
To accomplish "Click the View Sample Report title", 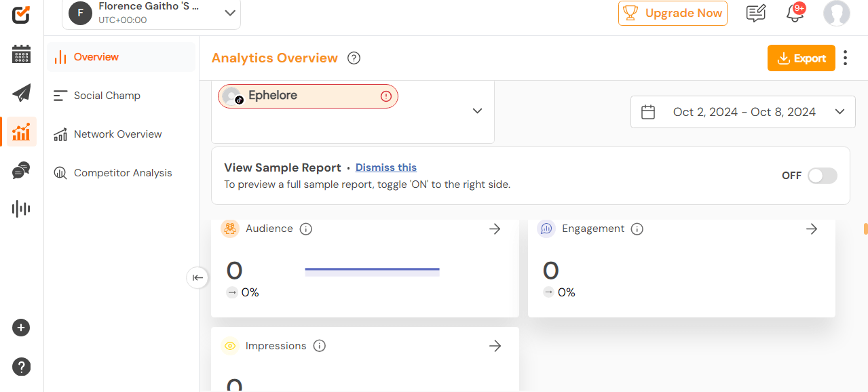I will (283, 168).
